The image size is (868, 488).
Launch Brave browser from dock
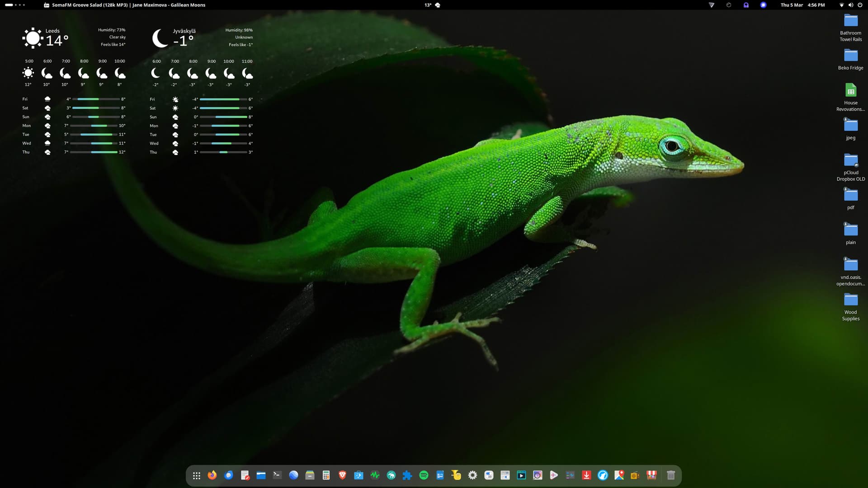[x=342, y=475]
